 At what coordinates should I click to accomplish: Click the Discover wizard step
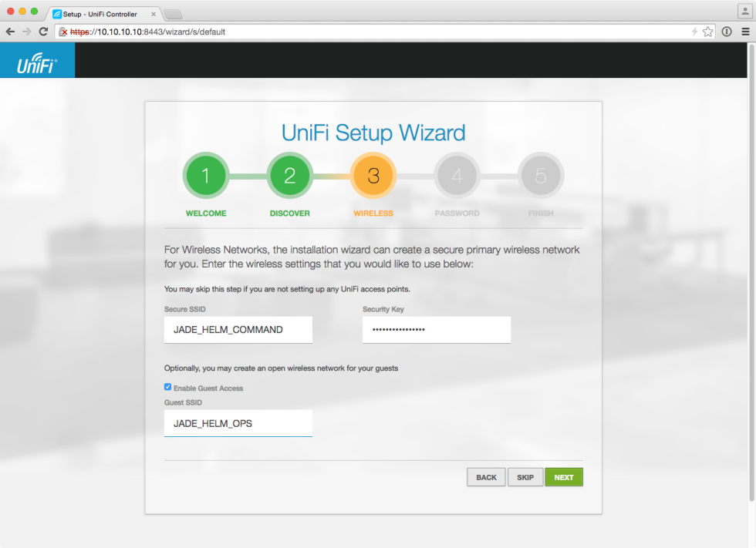[x=289, y=175]
